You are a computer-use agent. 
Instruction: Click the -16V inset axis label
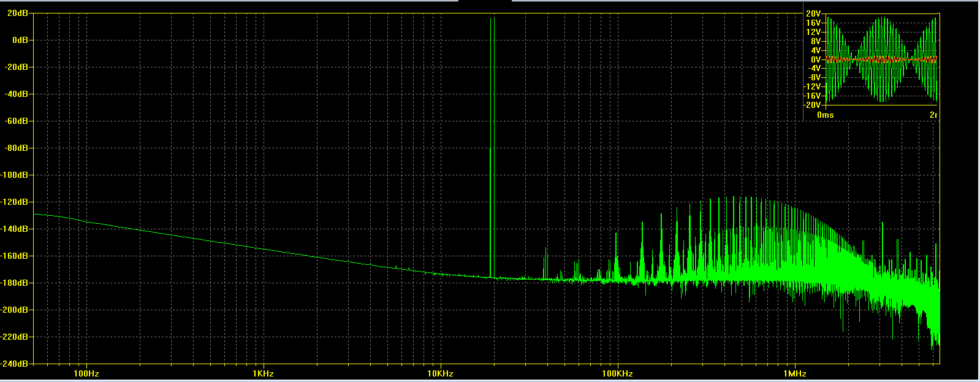(x=813, y=96)
